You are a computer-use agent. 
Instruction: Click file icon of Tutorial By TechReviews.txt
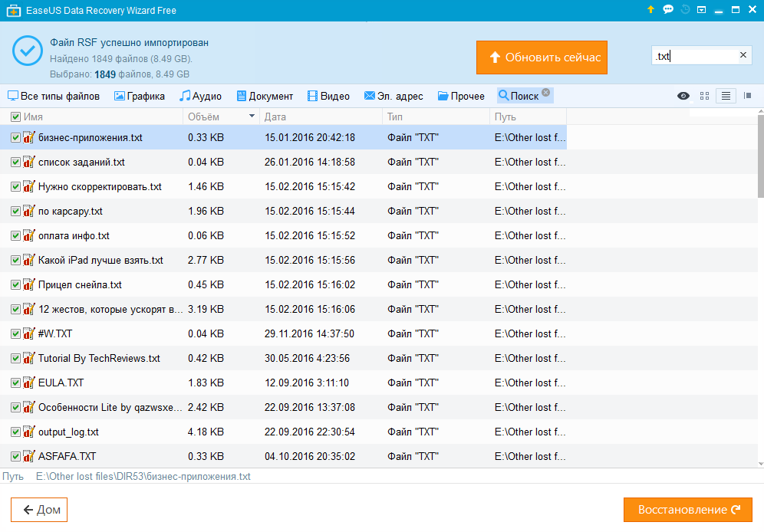tap(28, 358)
